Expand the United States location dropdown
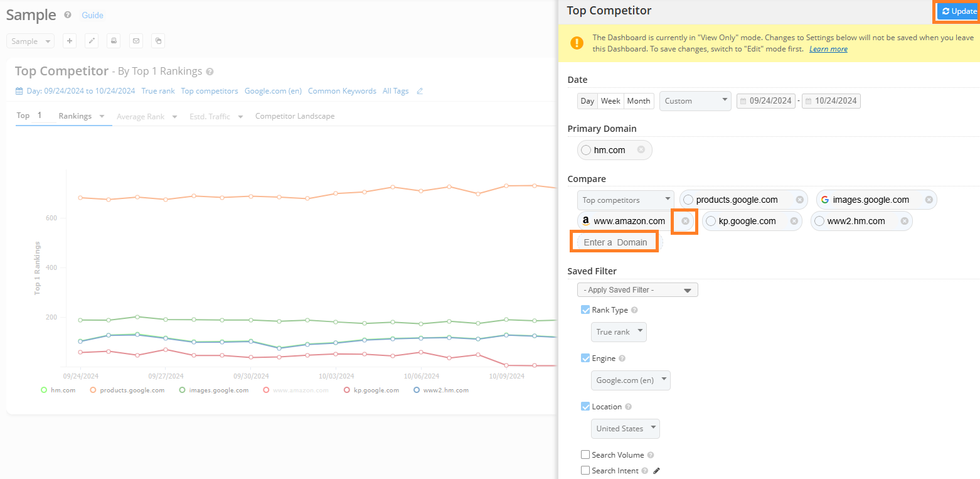This screenshot has height=479, width=980. tap(625, 429)
